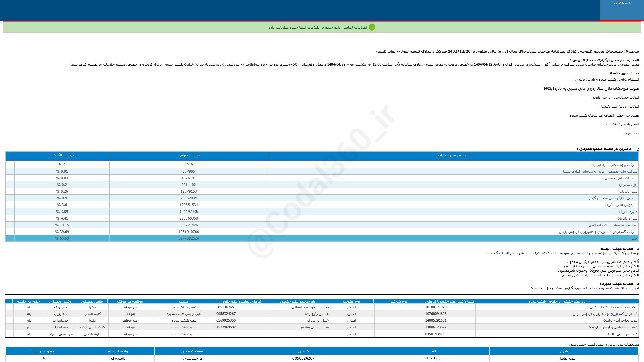
Task: Click the line naming 'مظاهر ربیعی' as assembly chair
Action: pos(603,262)
